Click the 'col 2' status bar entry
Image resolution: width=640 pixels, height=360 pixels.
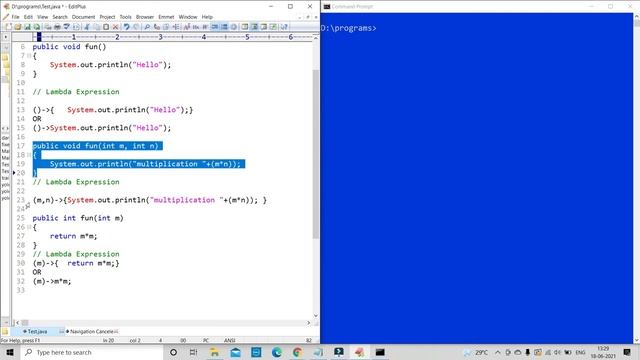point(135,340)
